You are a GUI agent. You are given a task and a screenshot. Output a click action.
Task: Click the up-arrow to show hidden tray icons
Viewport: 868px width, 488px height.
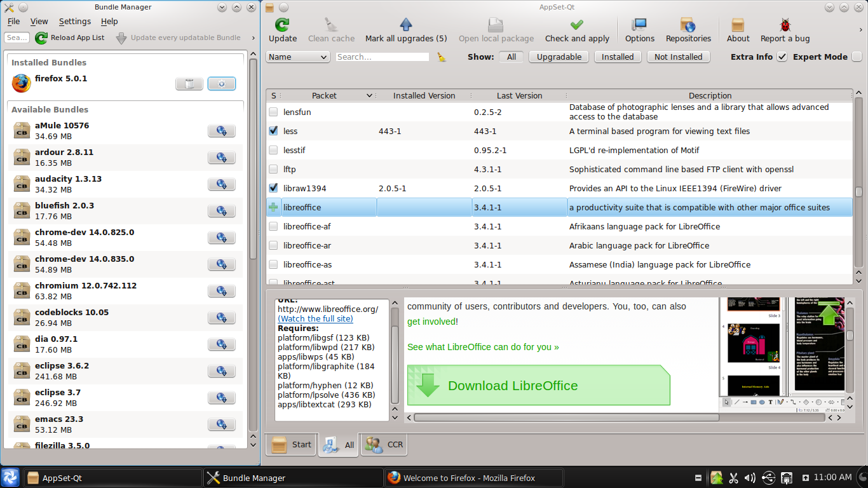(805, 478)
